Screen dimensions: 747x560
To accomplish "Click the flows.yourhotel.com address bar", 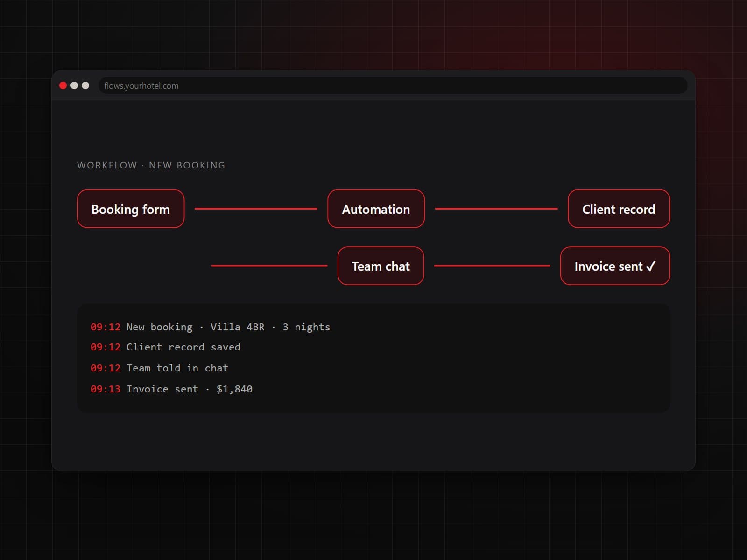I will pyautogui.click(x=393, y=85).
